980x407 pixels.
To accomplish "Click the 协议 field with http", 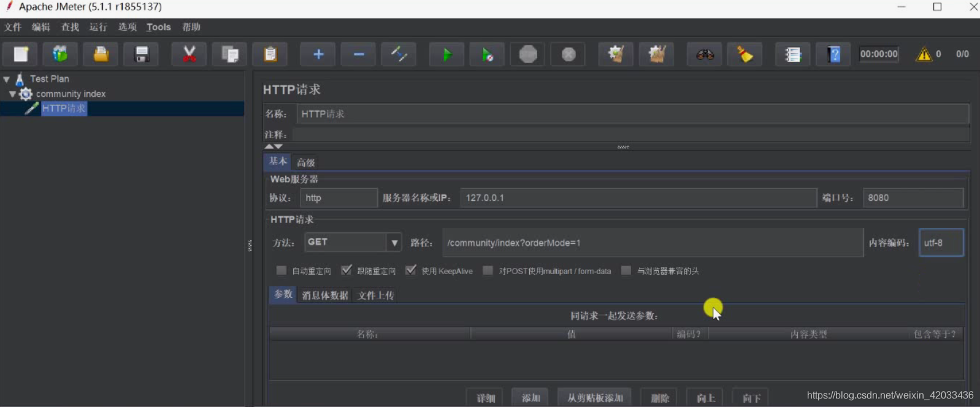I will click(x=339, y=198).
